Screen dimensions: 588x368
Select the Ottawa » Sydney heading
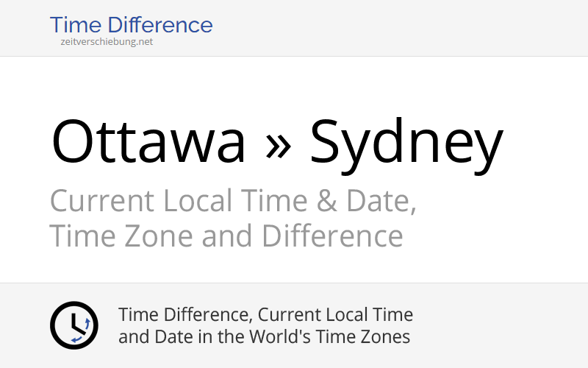click(277, 144)
